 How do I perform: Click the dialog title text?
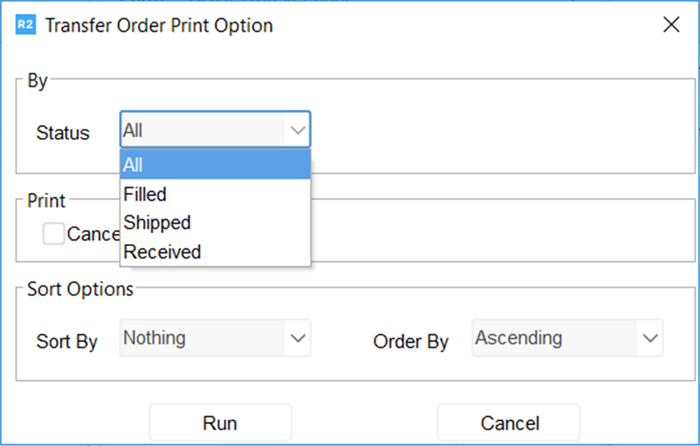click(x=159, y=25)
